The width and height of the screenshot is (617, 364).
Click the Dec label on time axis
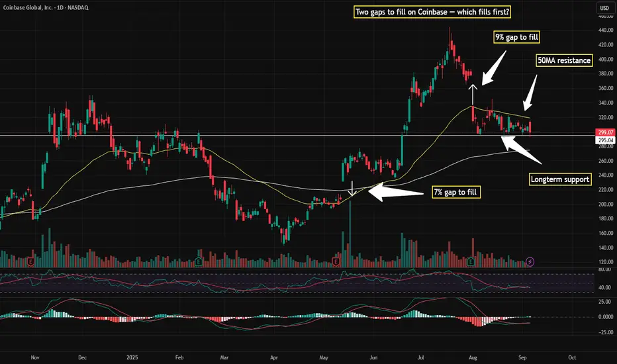click(x=82, y=357)
